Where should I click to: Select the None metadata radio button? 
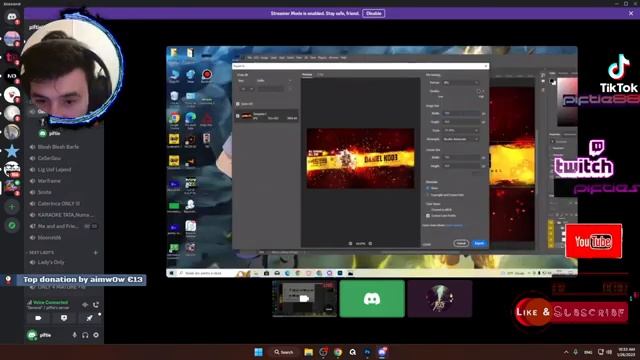[428, 188]
